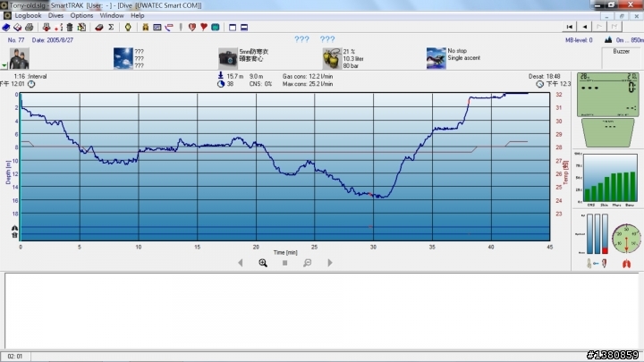
Task: Click the max depth diver icon
Action: pyautogui.click(x=221, y=75)
